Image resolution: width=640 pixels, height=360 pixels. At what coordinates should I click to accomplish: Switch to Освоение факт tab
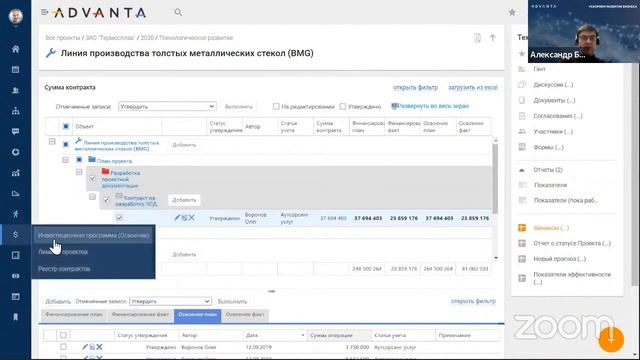tap(245, 315)
